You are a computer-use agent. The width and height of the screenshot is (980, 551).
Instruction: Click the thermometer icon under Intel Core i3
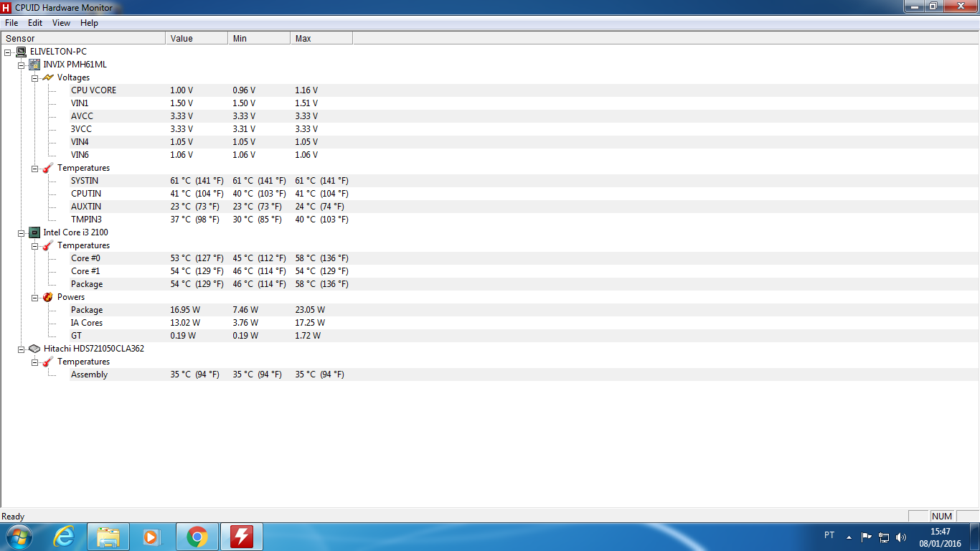click(47, 245)
